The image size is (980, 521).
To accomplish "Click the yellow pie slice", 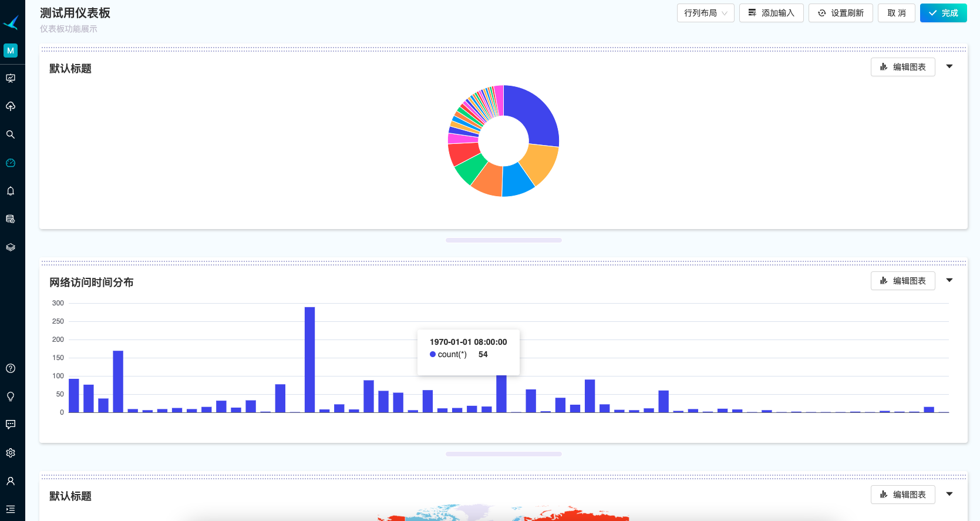I will [540, 163].
